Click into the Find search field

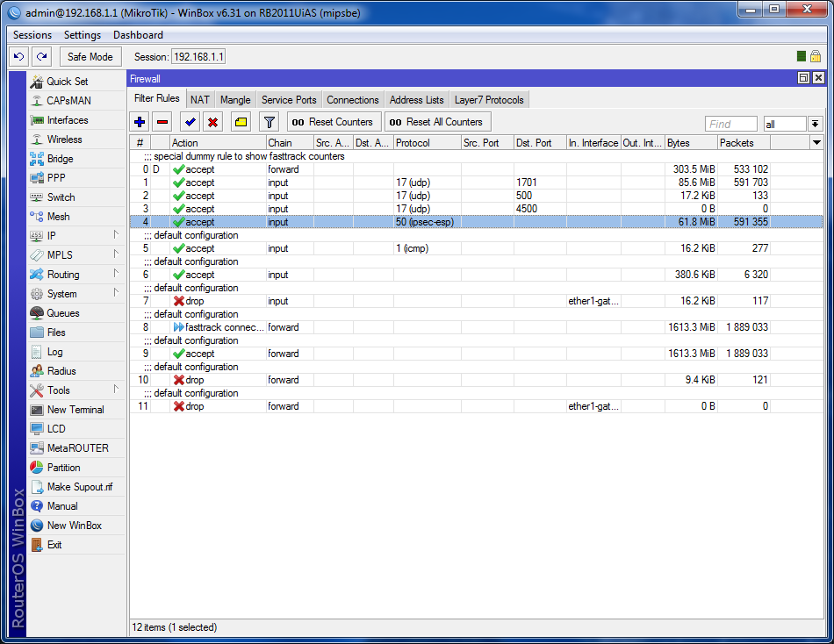pos(730,125)
